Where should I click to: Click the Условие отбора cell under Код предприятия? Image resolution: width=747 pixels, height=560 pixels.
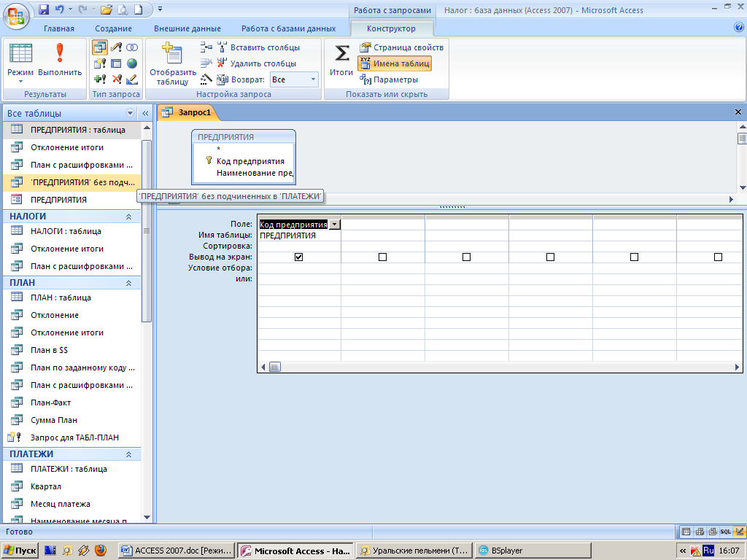point(299,268)
